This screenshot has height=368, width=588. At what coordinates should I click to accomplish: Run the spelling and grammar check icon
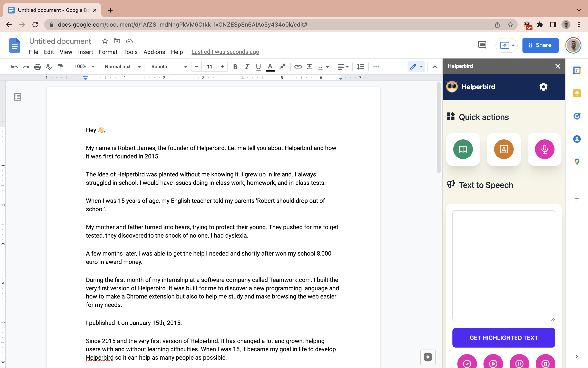point(49,67)
